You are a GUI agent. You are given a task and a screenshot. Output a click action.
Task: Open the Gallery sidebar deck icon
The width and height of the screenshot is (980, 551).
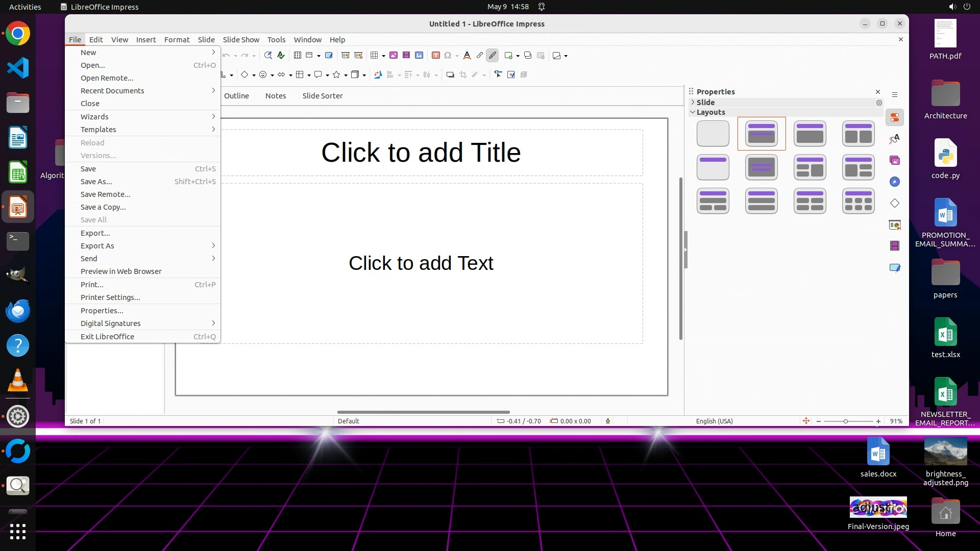pyautogui.click(x=895, y=161)
